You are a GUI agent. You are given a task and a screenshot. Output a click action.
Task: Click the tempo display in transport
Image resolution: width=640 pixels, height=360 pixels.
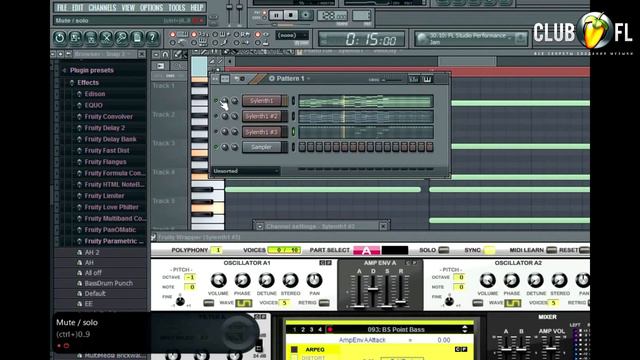click(x=332, y=16)
